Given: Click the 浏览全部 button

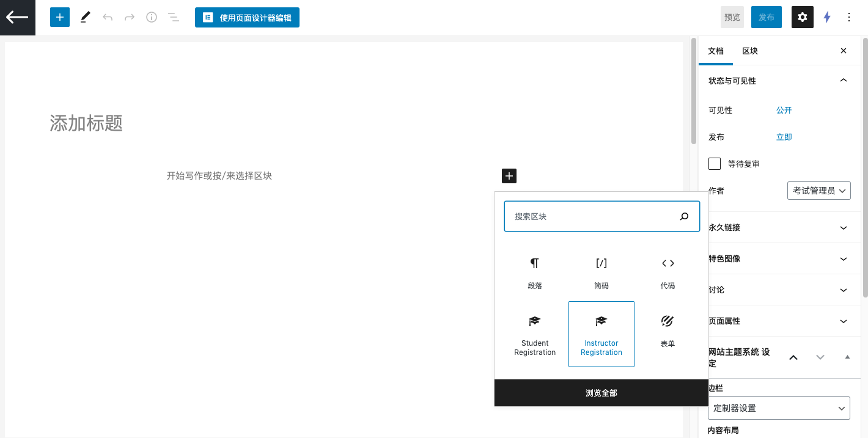Looking at the screenshot, I should 601,393.
